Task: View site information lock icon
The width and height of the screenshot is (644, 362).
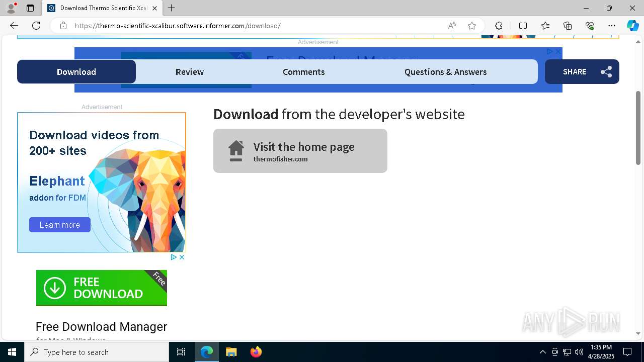Action: [x=63, y=26]
